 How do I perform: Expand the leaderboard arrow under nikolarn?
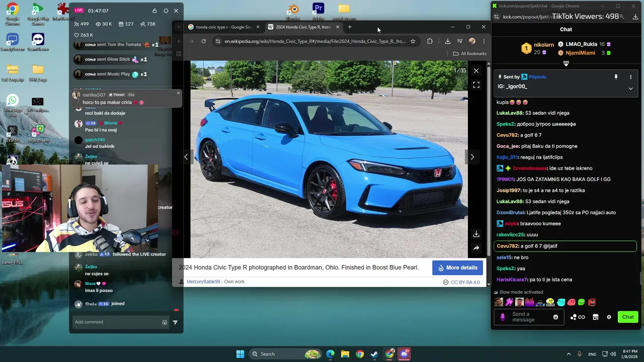point(566,64)
